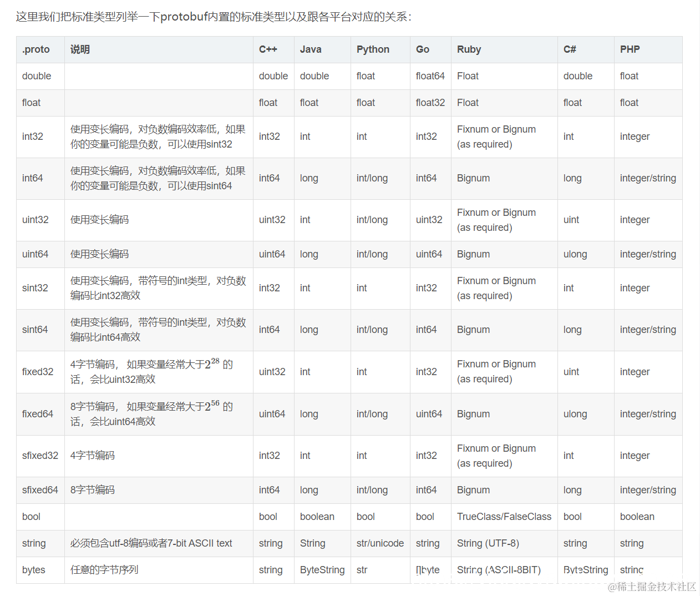Click the int64 description mentioning sint64
The height and width of the screenshot is (596, 700).
pyautogui.click(x=158, y=178)
